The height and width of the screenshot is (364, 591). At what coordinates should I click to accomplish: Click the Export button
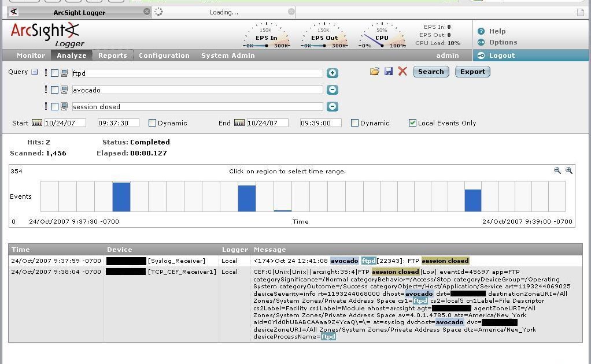472,72
